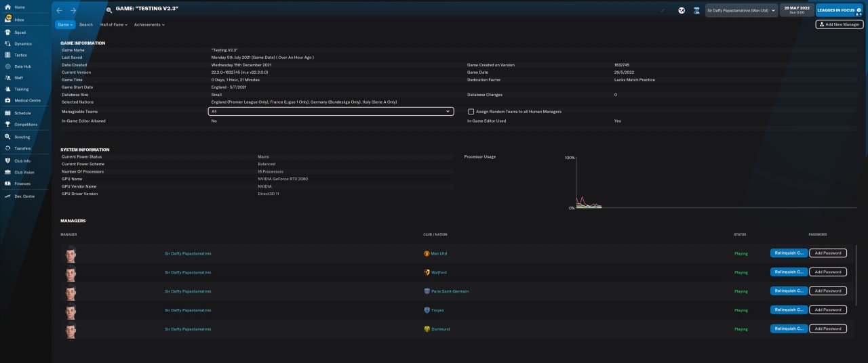Add Password for the Dortmund manager
The width and height of the screenshot is (868, 363).
coord(828,329)
